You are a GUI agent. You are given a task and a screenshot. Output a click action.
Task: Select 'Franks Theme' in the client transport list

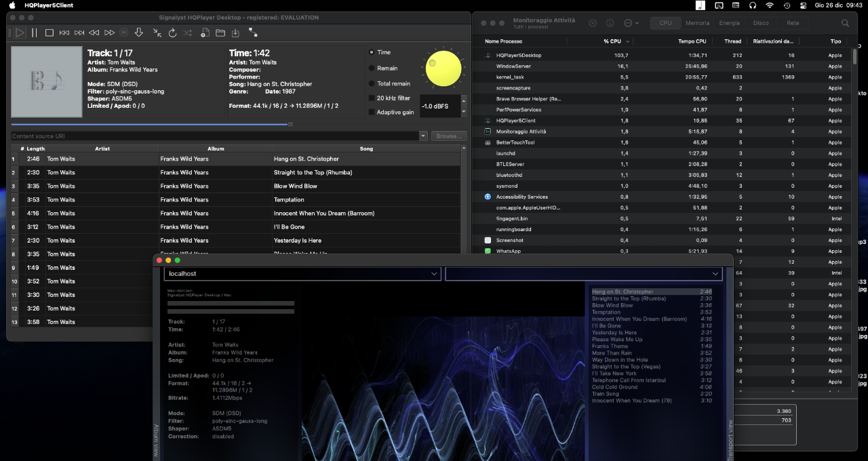pos(652,346)
